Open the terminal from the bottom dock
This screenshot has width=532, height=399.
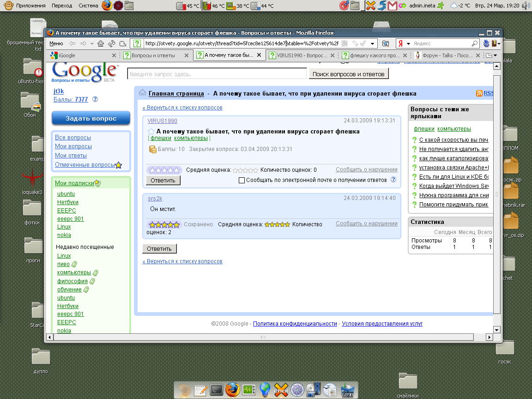point(217,390)
